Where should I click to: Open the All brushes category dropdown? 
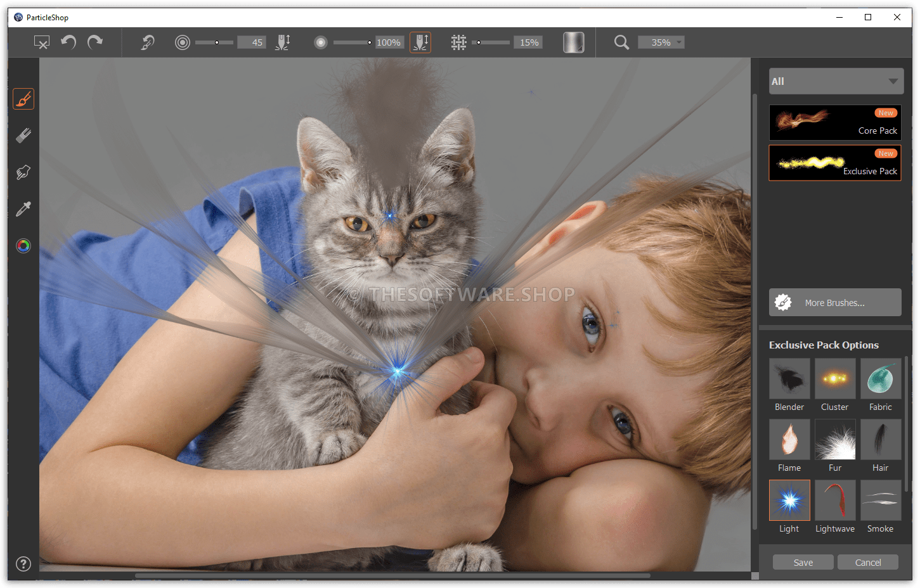(x=836, y=81)
